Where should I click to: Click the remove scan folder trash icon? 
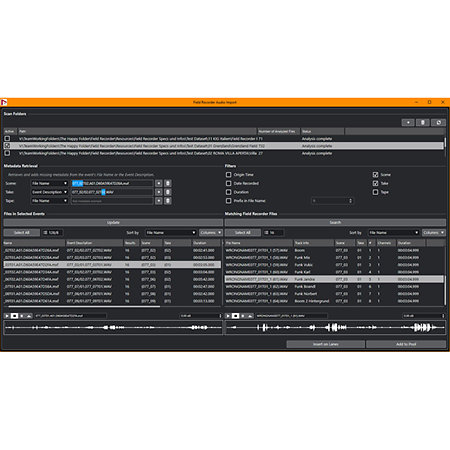coord(423,123)
